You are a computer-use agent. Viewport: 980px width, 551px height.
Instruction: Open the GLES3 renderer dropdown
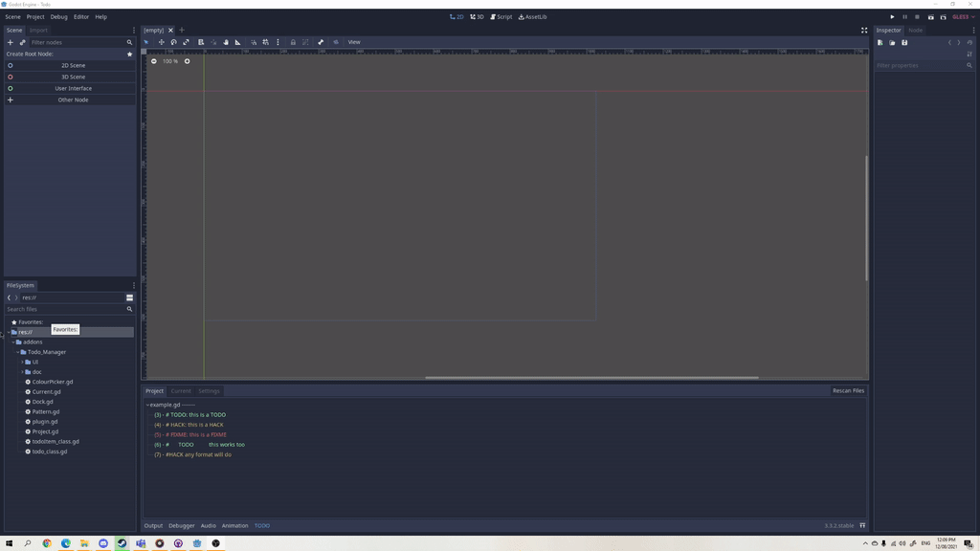coord(960,16)
